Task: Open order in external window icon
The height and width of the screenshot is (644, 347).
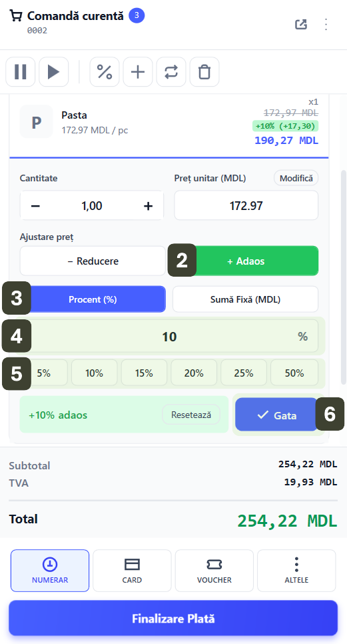Action: [301, 24]
